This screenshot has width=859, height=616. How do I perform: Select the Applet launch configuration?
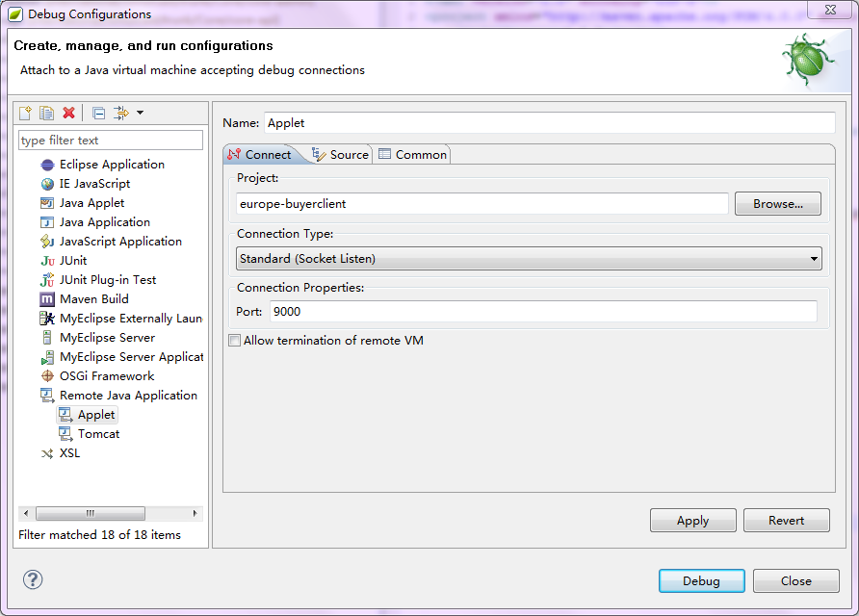point(96,415)
